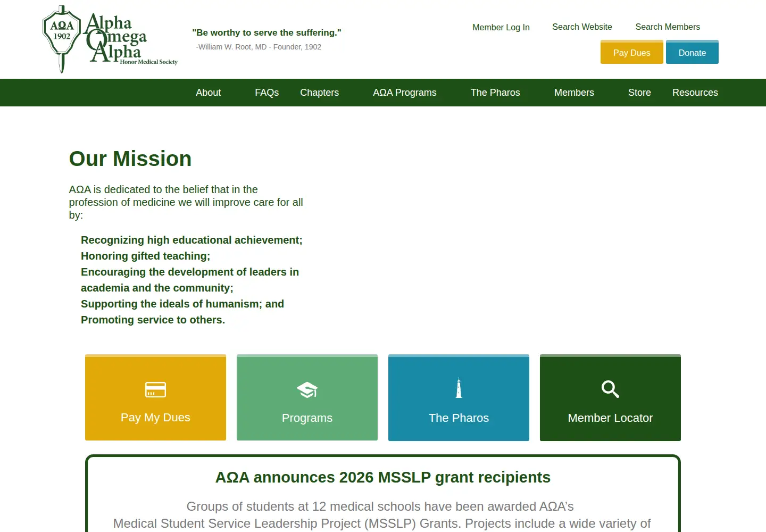766x532 pixels.
Task: Open the Search Website link
Action: tap(582, 27)
